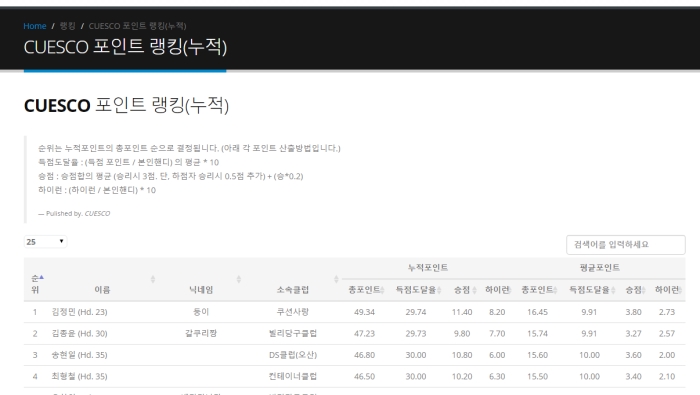
Task: Click high run value 8.20
Action: click(x=497, y=312)
